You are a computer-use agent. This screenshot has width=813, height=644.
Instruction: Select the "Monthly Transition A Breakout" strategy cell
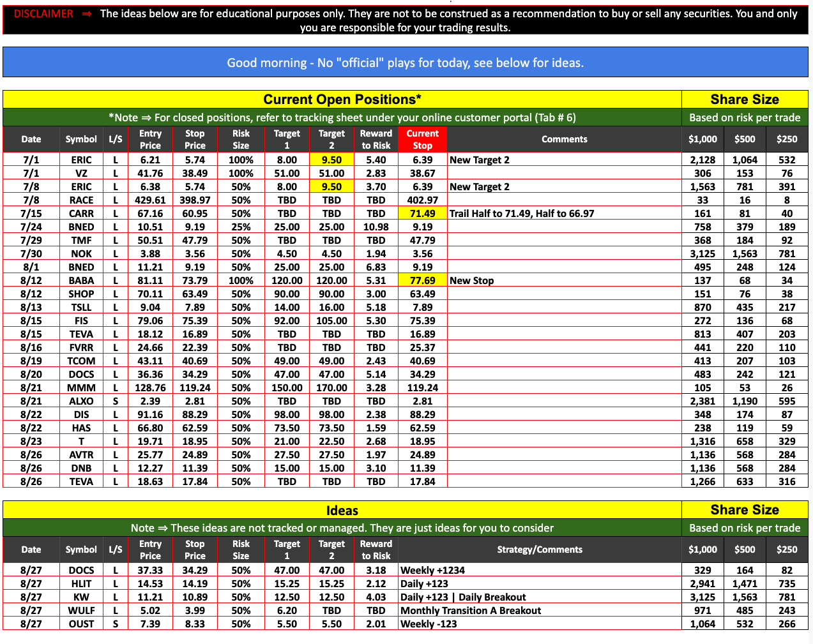[x=471, y=610]
